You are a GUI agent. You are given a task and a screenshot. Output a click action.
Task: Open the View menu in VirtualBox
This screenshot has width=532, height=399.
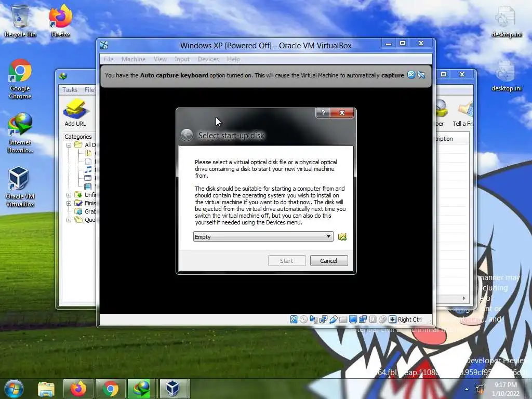click(160, 59)
